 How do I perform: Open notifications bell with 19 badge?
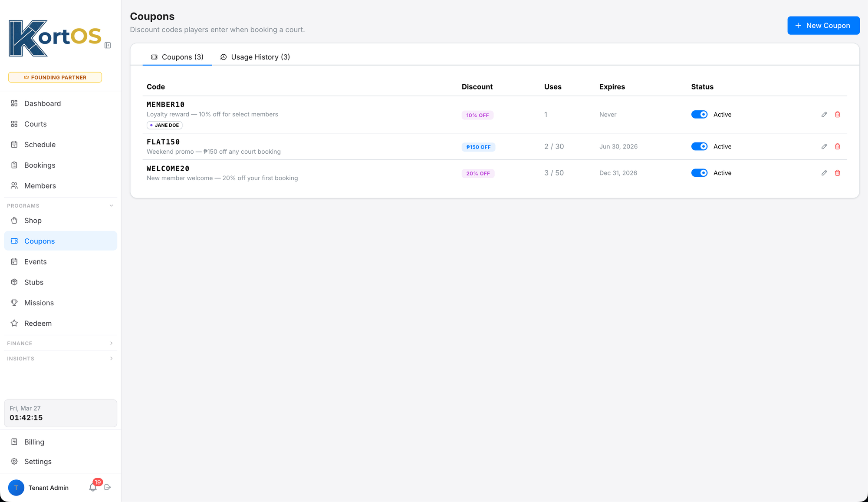tap(93, 487)
